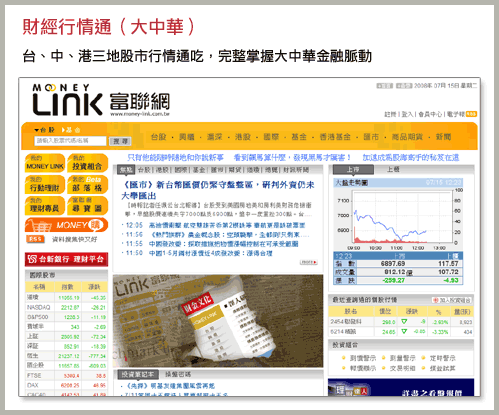This screenshot has height=415, width=499.
Task: Click the dark blue banner below 投資組合
Action: [x=401, y=387]
